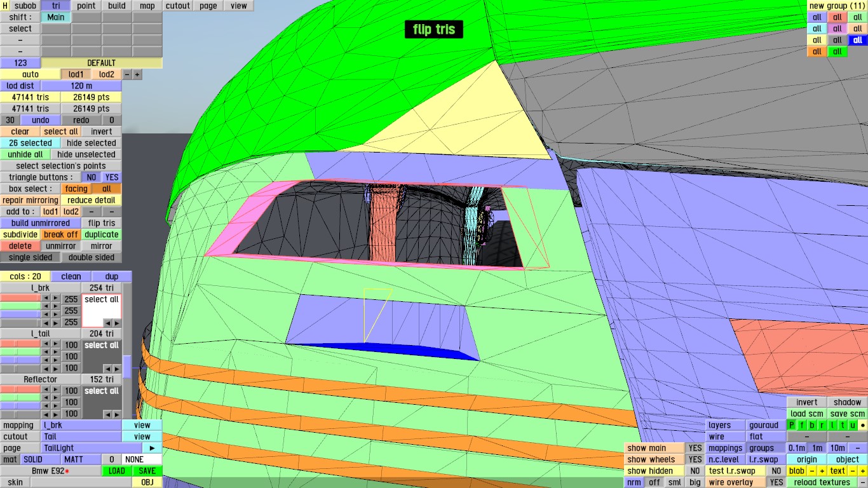
Task: Click the next-page arrow beside TailLight
Action: [x=153, y=448]
